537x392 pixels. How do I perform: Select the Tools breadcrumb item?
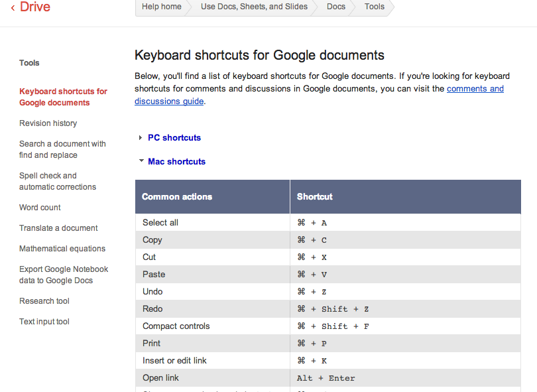(375, 7)
